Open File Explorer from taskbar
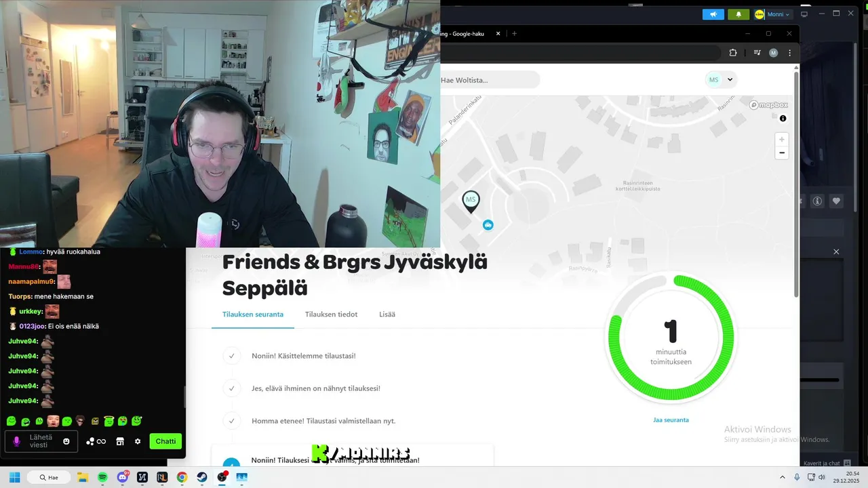 click(x=83, y=477)
